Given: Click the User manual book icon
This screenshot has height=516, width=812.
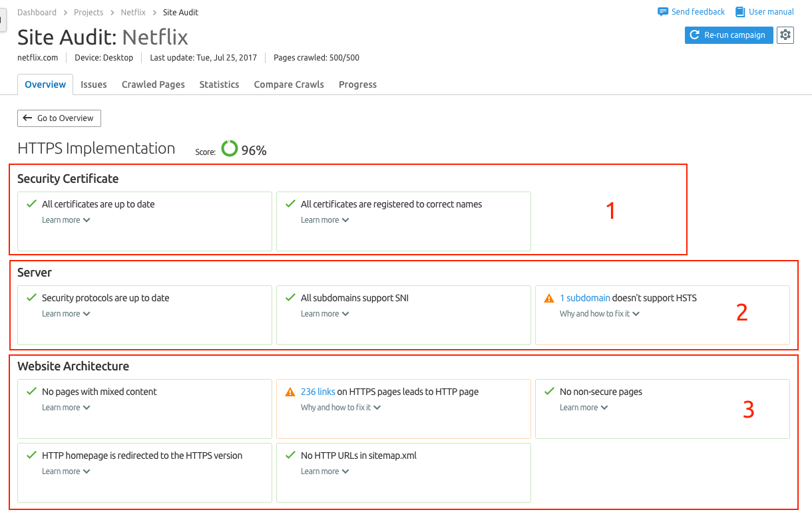Looking at the screenshot, I should pos(740,12).
